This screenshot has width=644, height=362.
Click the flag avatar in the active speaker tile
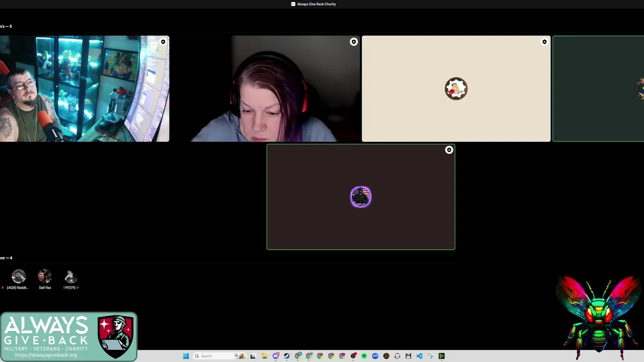click(361, 197)
